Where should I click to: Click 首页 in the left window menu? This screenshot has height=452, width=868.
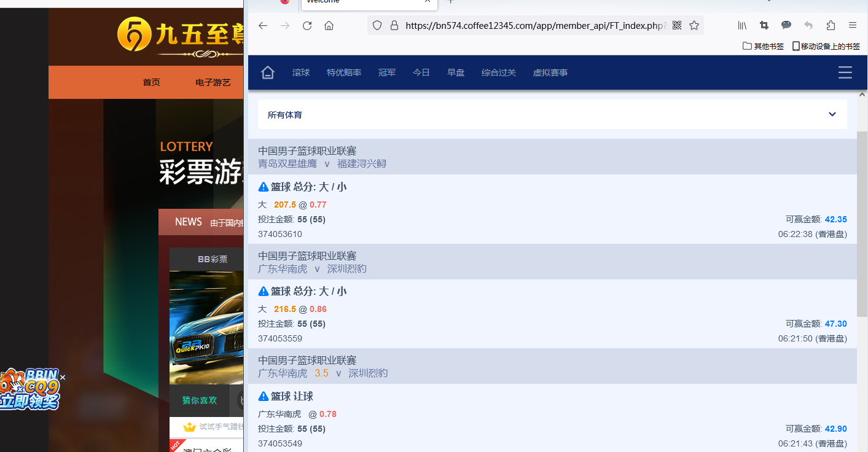[151, 82]
